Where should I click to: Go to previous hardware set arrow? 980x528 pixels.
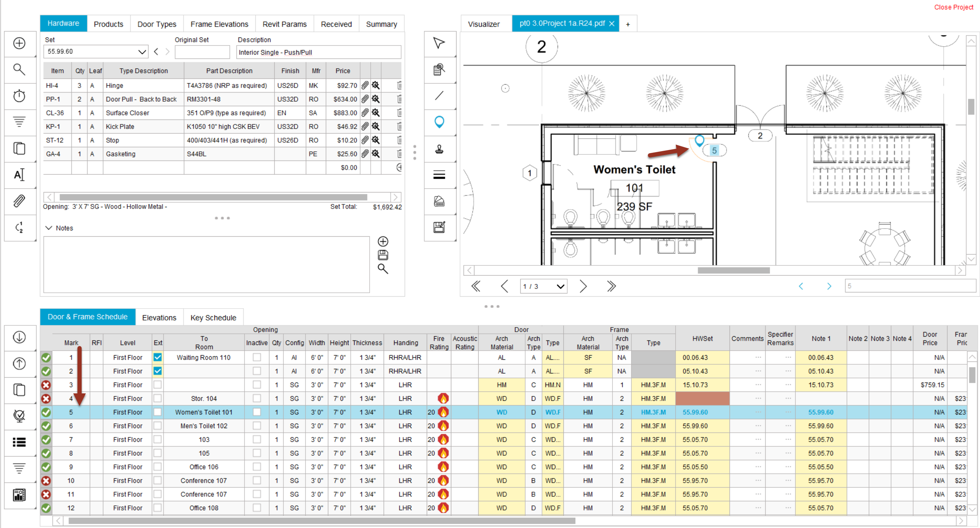156,52
